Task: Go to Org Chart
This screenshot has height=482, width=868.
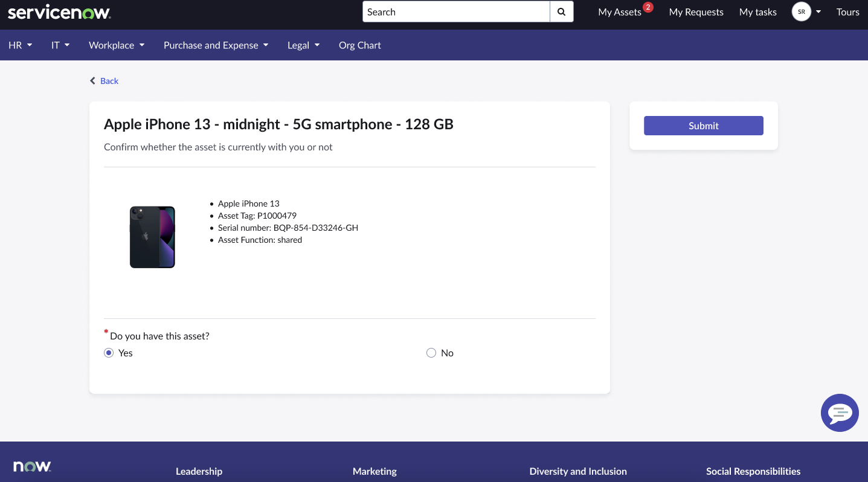Action: tap(360, 45)
